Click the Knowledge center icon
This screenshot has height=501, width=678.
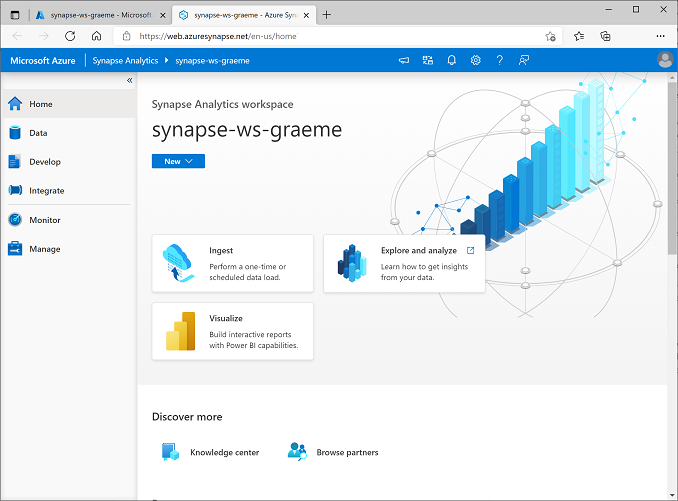(170, 452)
